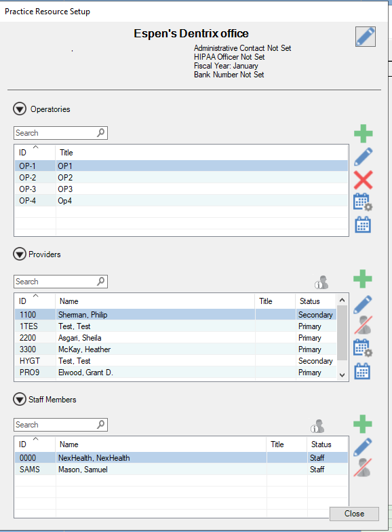392x532 pixels.
Task: Collapse the Providers section
Action: (20, 254)
